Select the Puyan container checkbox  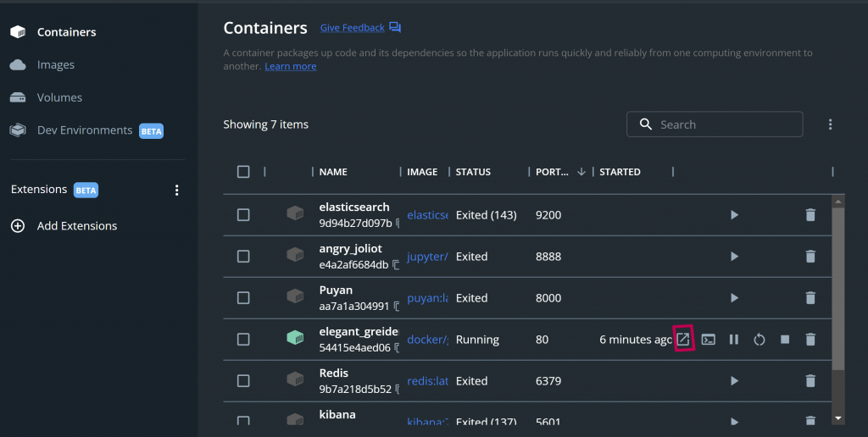pos(243,297)
